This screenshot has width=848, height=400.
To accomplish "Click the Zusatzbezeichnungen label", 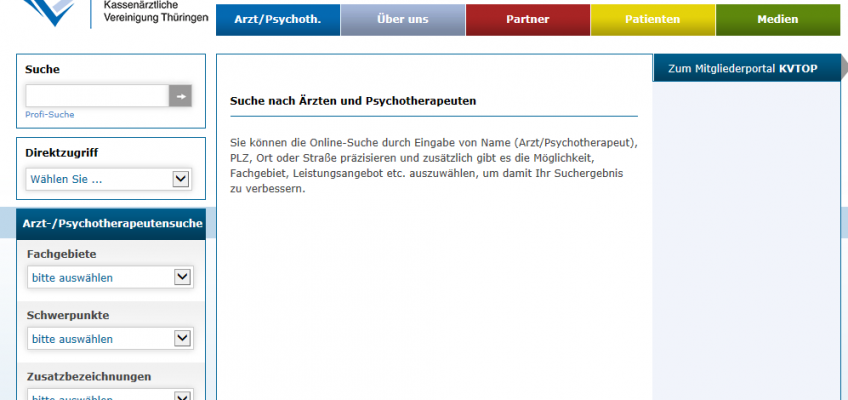I will [89, 376].
